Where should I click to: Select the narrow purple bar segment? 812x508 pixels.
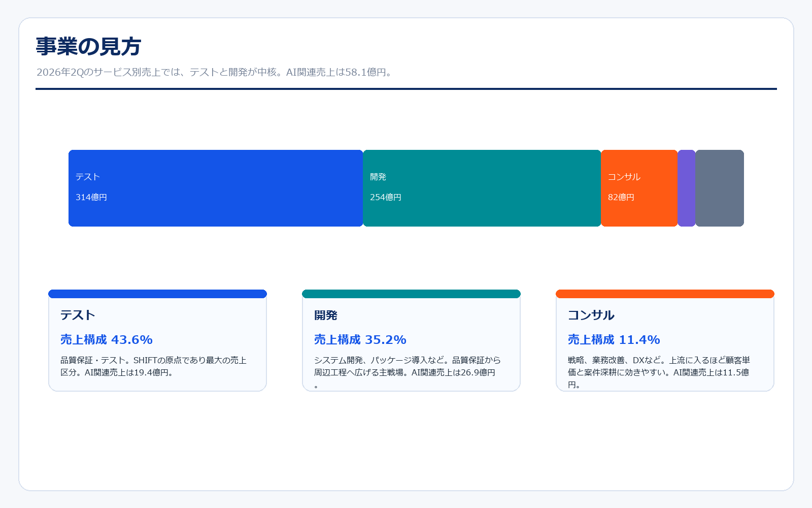tap(687, 188)
